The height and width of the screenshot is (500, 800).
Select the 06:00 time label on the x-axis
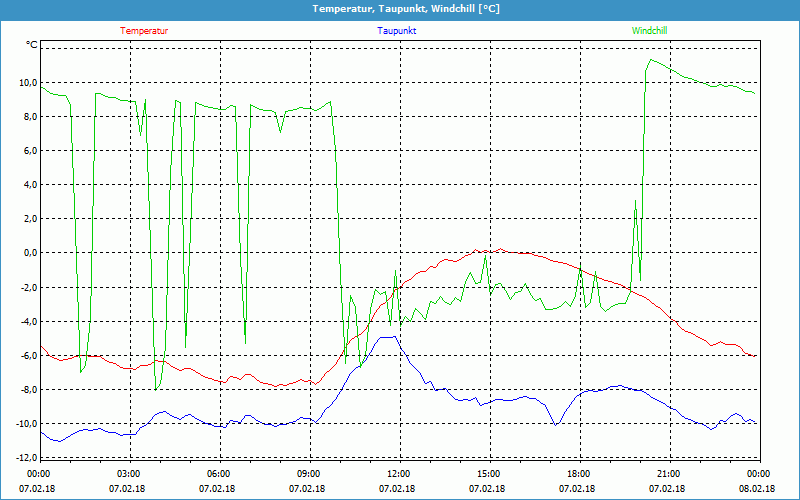(218, 474)
